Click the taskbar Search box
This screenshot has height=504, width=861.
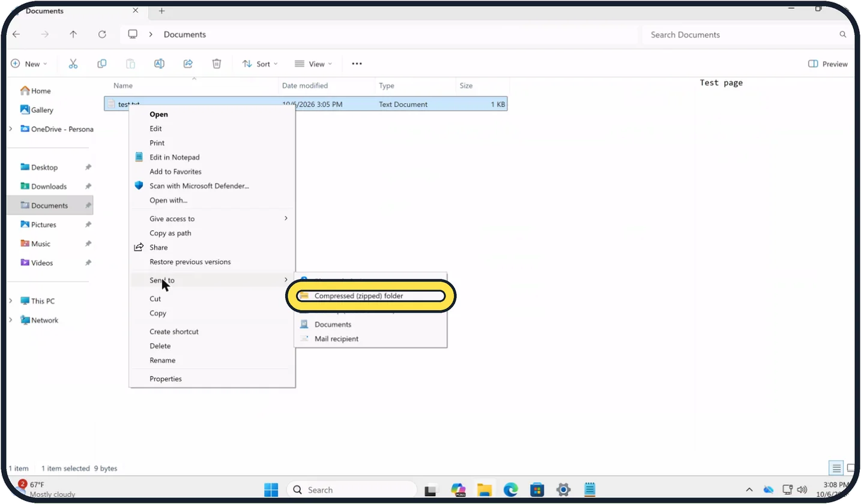pos(351,490)
